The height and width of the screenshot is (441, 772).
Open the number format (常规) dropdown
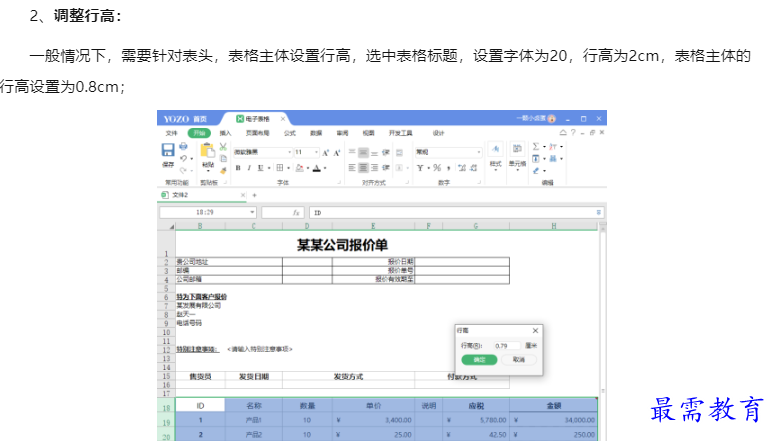coord(479,152)
